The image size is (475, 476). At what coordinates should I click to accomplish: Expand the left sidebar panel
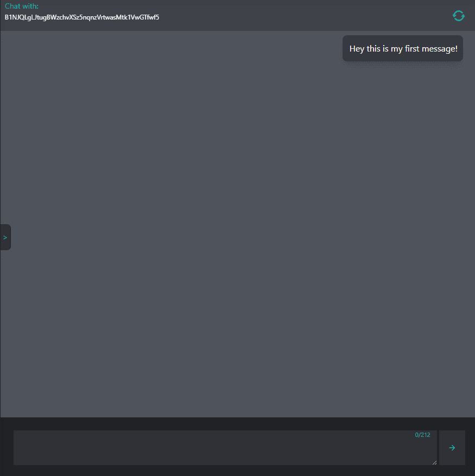click(x=5, y=237)
